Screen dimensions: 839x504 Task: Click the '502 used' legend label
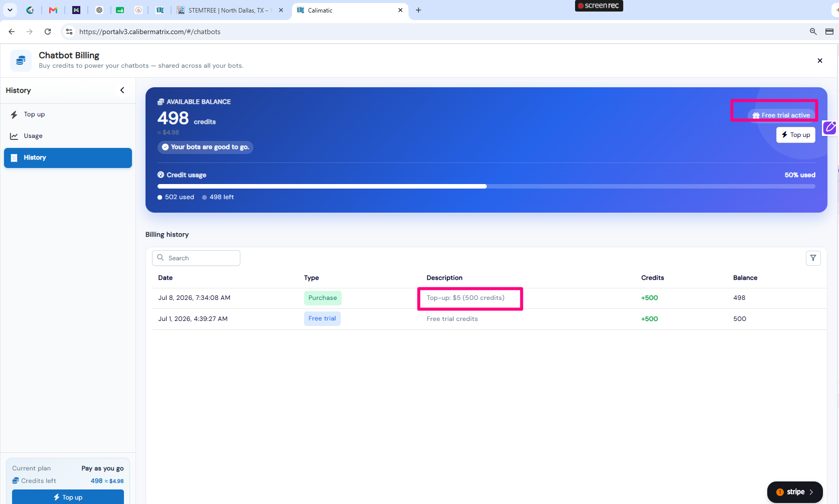point(179,197)
